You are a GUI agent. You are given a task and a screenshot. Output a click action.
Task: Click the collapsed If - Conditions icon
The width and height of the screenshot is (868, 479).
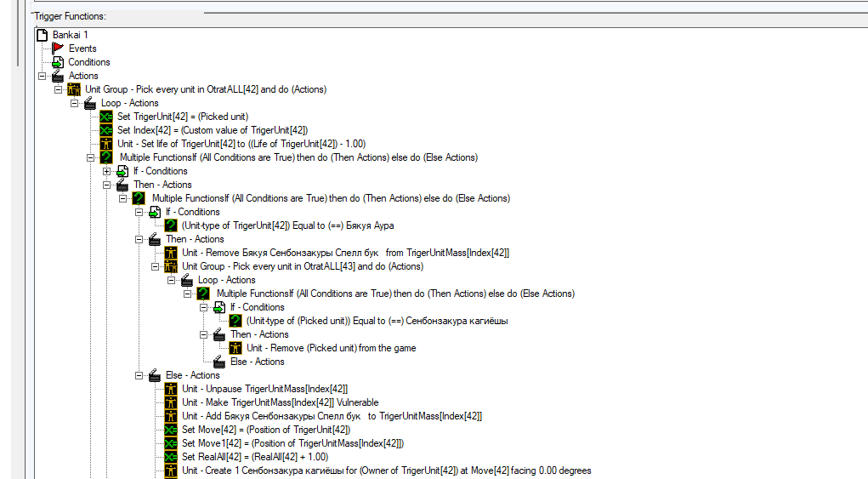click(122, 171)
